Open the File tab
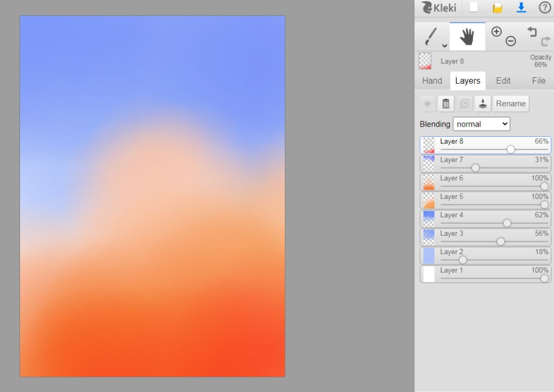 tap(538, 81)
